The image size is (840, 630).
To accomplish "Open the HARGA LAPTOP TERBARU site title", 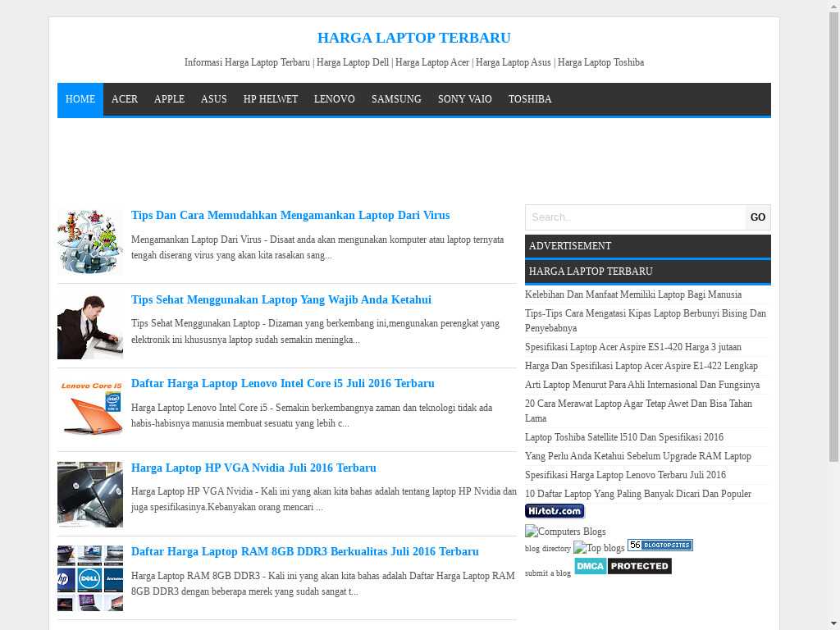I will click(x=413, y=38).
